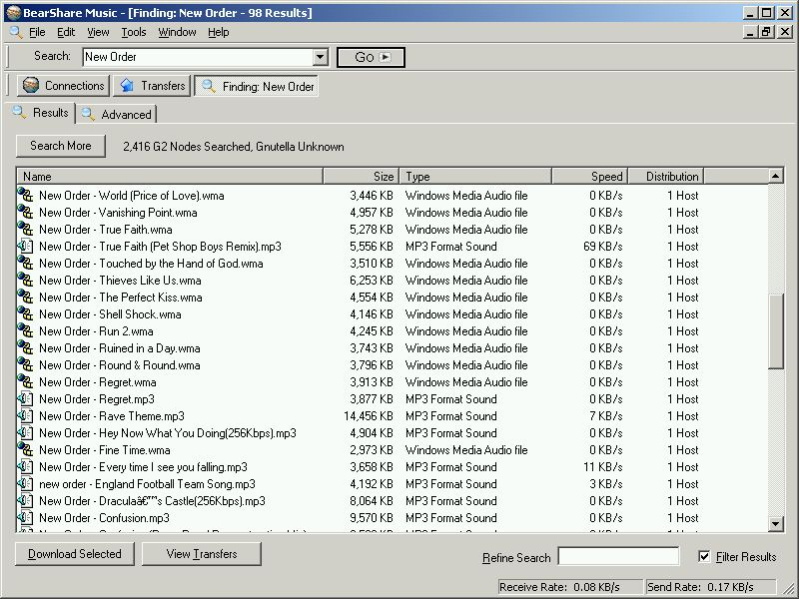Select the Finding: New Order tab
The image size is (799, 599).
(x=256, y=86)
